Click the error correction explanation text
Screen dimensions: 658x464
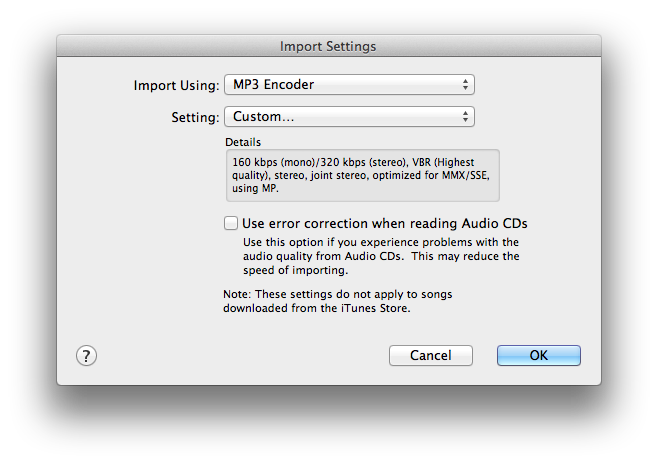coord(381,256)
